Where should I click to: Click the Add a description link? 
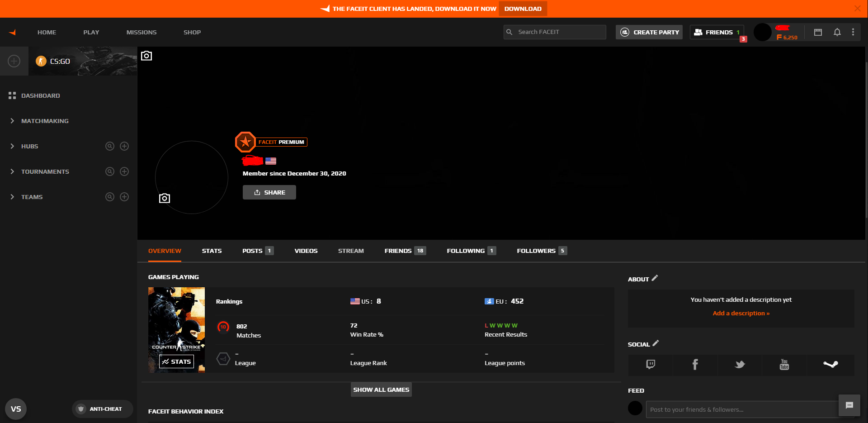pyautogui.click(x=741, y=313)
